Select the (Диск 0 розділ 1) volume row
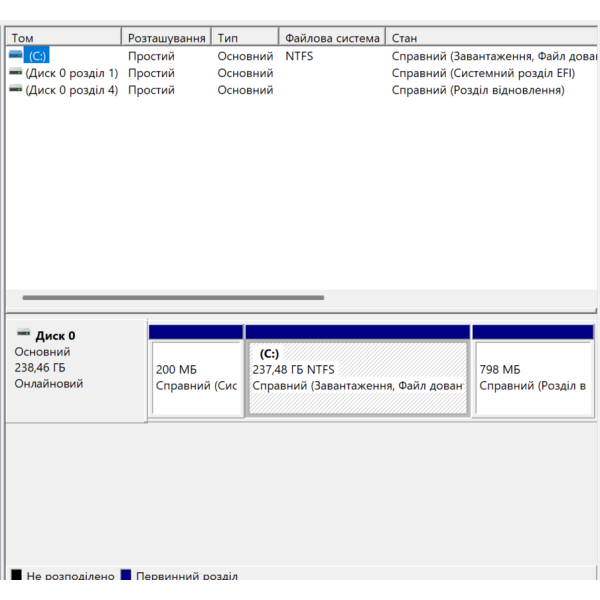 click(72, 73)
